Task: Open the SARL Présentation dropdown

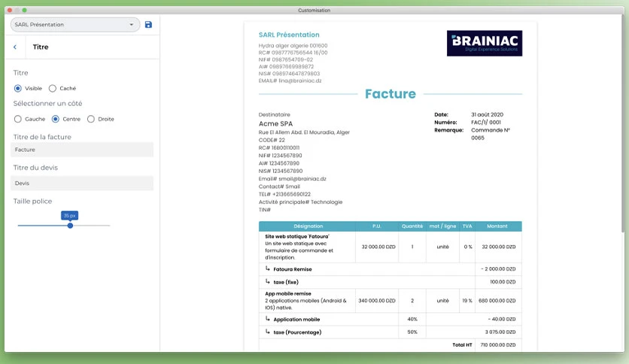Action: 75,25
